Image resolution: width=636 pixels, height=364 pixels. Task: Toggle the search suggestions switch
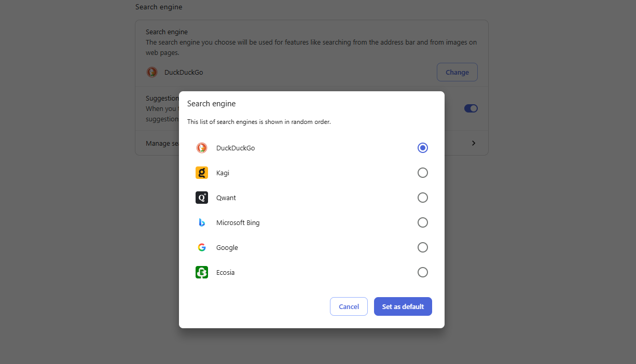pos(471,108)
